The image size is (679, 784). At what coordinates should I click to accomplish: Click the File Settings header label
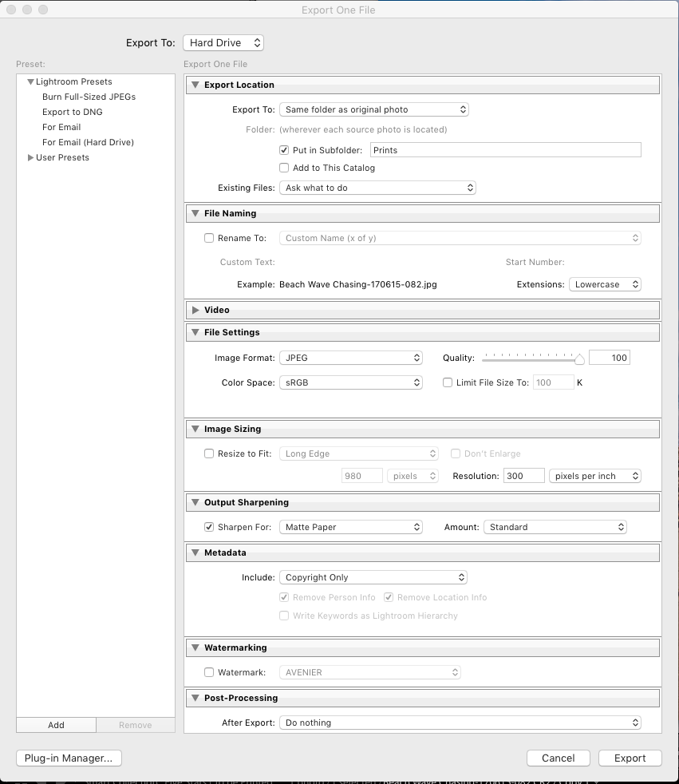[x=232, y=332]
